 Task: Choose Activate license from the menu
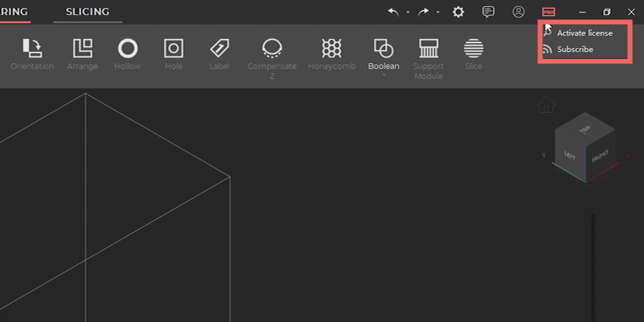coord(585,33)
